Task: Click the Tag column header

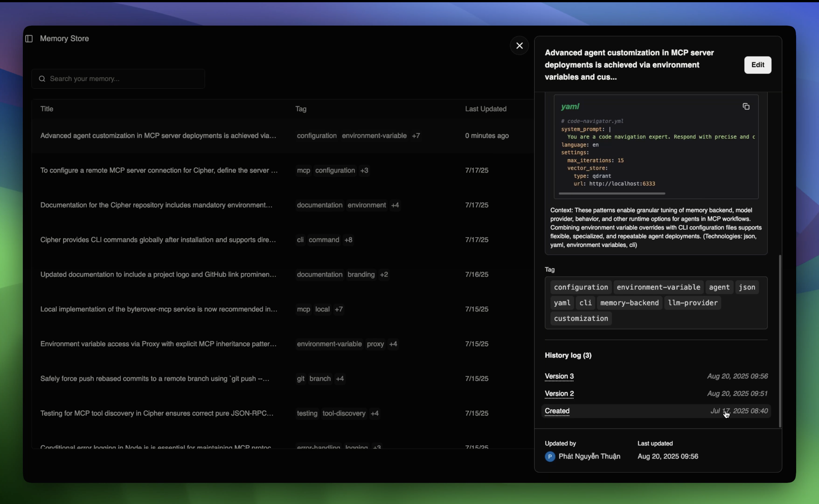Action: tap(301, 109)
